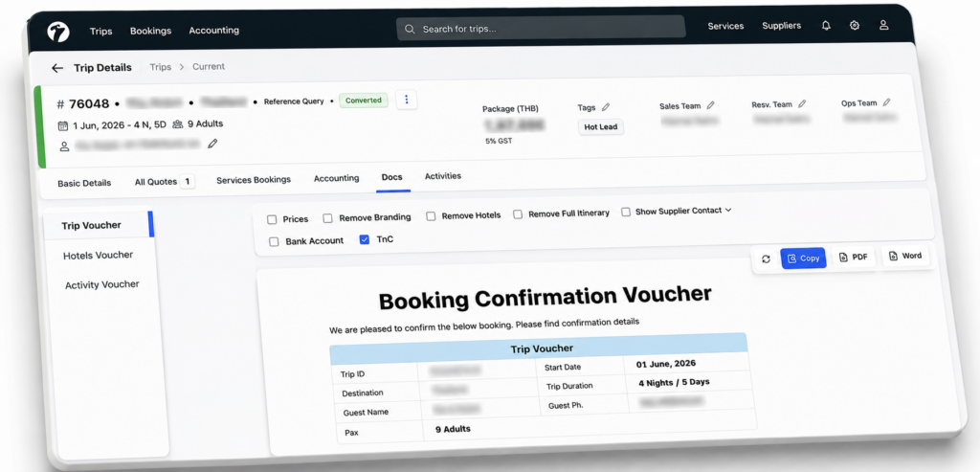980x472 pixels.
Task: Click the group icon beside 9 Adults
Action: coord(178,124)
